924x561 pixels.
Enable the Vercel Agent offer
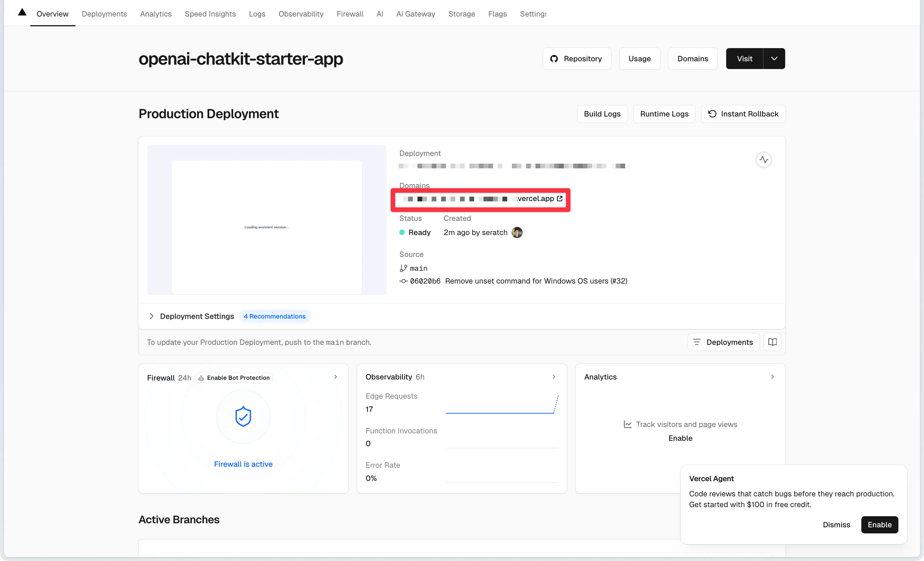(879, 525)
